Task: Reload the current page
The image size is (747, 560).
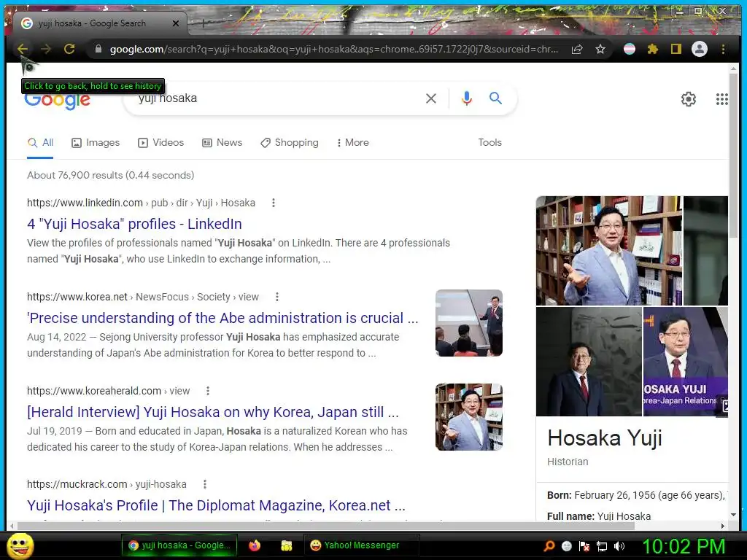Action: [x=69, y=49]
